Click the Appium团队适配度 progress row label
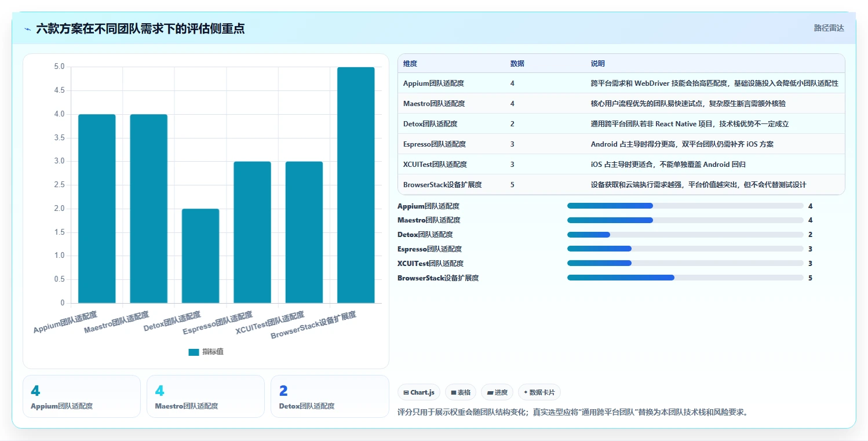This screenshot has width=868, height=441. point(428,206)
